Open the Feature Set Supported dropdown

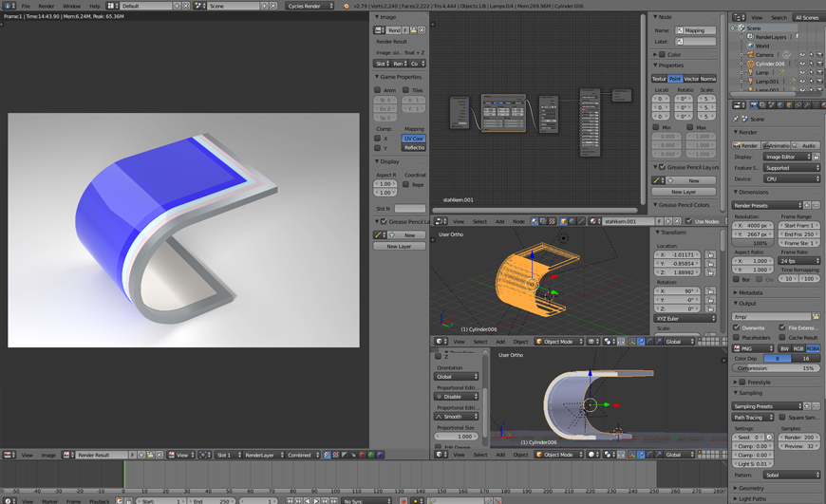pyautogui.click(x=792, y=168)
